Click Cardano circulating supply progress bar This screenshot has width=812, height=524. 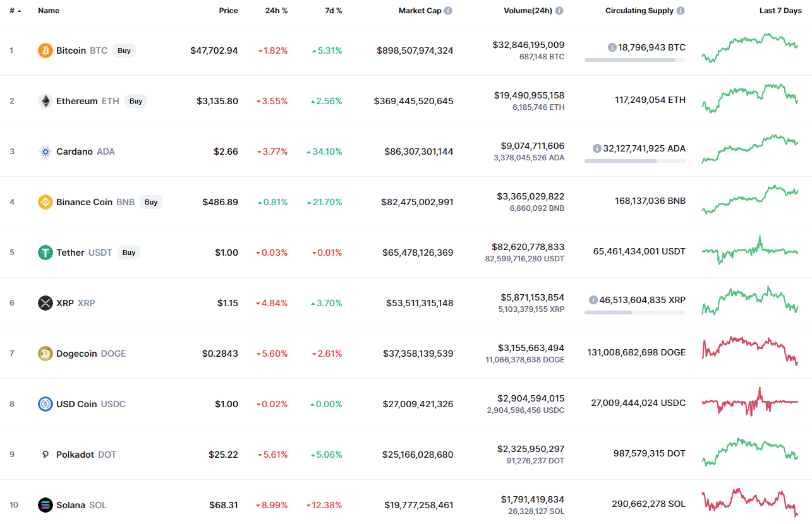[x=635, y=161]
